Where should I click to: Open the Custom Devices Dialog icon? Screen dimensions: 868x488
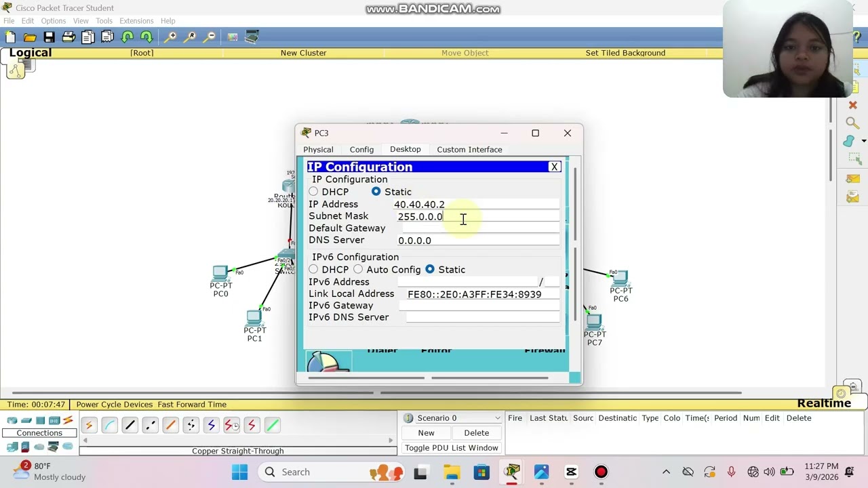[252, 37]
